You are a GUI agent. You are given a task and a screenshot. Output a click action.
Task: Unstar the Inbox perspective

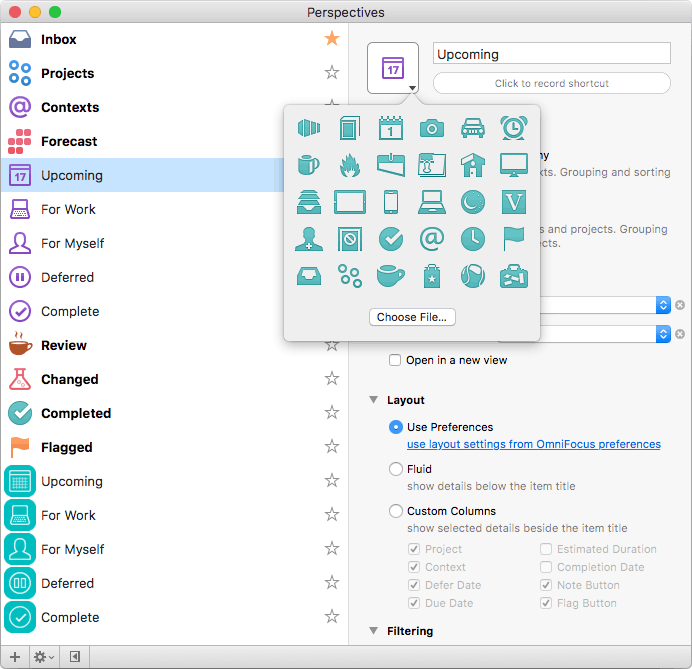[x=332, y=38]
